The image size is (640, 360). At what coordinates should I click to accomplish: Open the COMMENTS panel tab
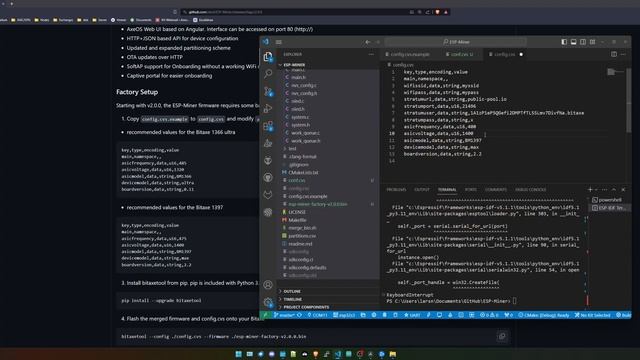[x=496, y=189]
